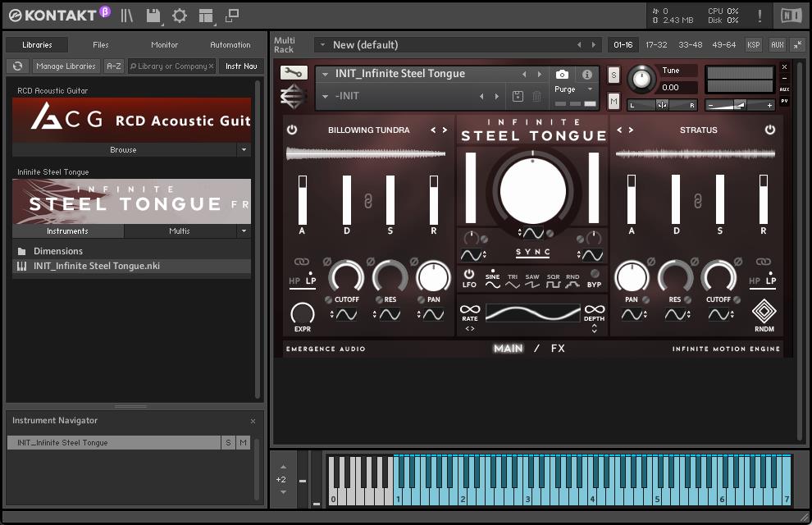Click the camera snapshot icon

click(x=562, y=75)
